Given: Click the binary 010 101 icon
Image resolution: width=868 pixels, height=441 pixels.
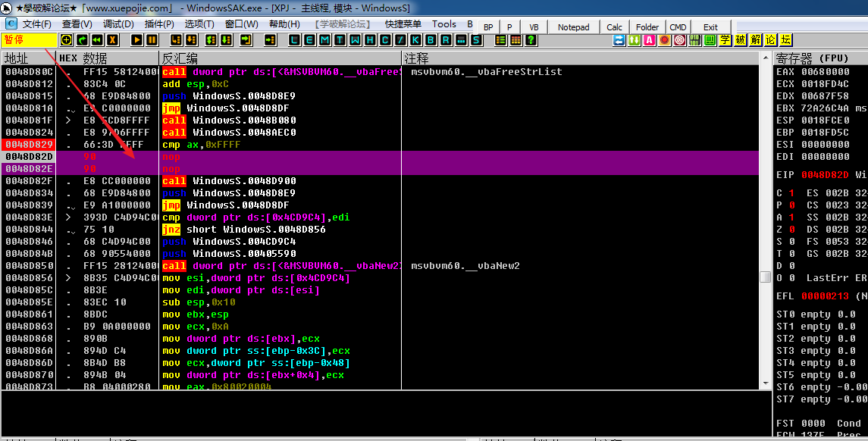Looking at the screenshot, I should tap(694, 40).
